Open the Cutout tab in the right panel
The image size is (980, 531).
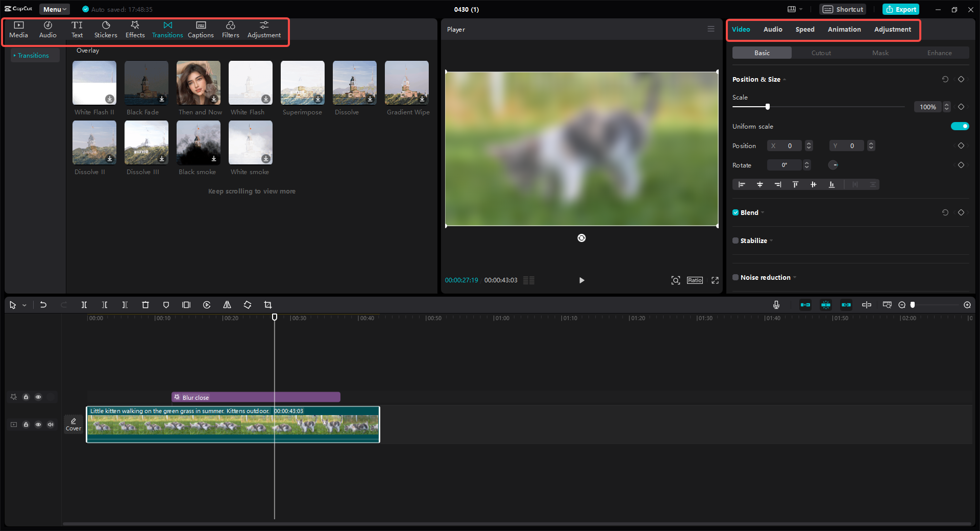click(x=821, y=53)
